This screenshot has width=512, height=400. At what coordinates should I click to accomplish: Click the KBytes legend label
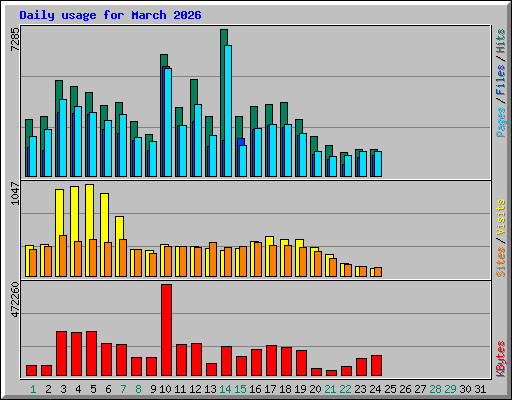click(x=501, y=359)
